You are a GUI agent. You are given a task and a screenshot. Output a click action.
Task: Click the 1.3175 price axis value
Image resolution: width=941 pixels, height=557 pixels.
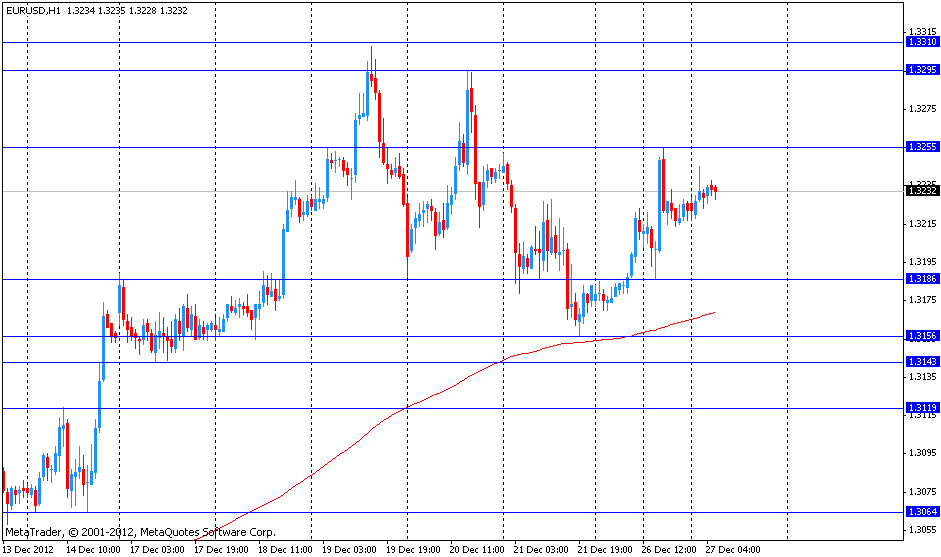tap(922, 300)
